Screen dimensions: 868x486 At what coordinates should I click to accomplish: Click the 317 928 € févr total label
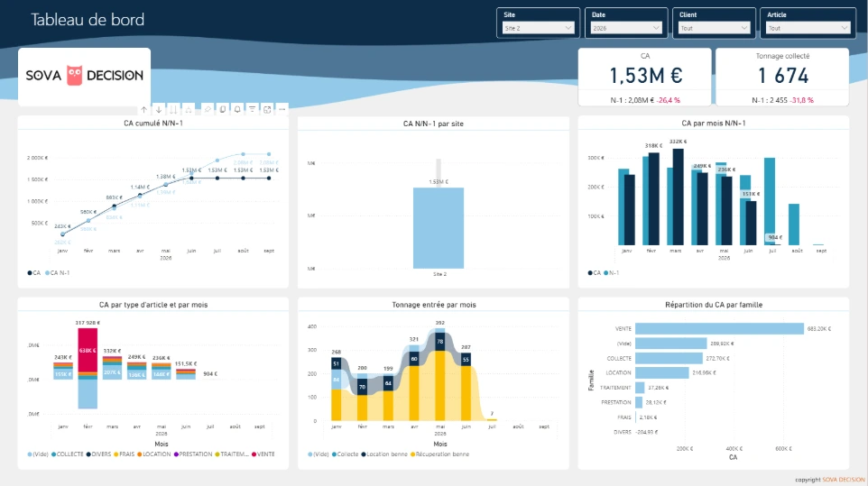[88, 323]
